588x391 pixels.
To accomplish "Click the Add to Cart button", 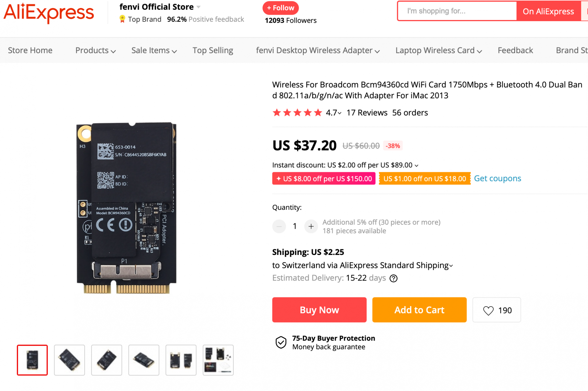I will [419, 310].
